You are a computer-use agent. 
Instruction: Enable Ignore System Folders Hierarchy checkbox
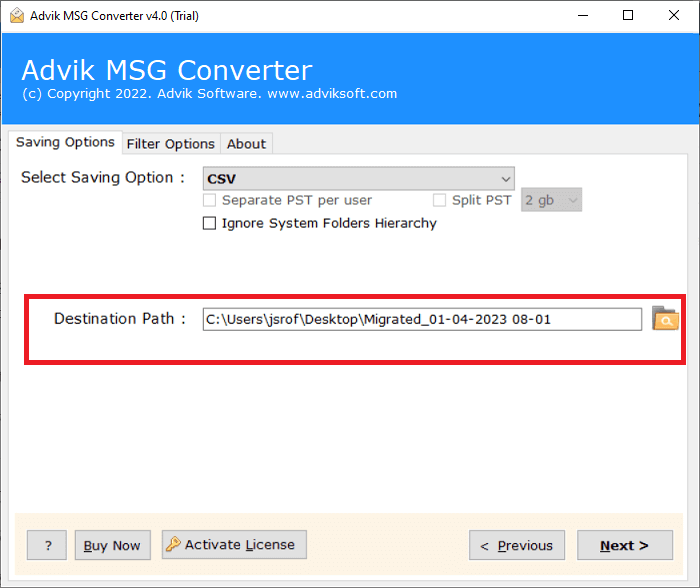(x=209, y=223)
